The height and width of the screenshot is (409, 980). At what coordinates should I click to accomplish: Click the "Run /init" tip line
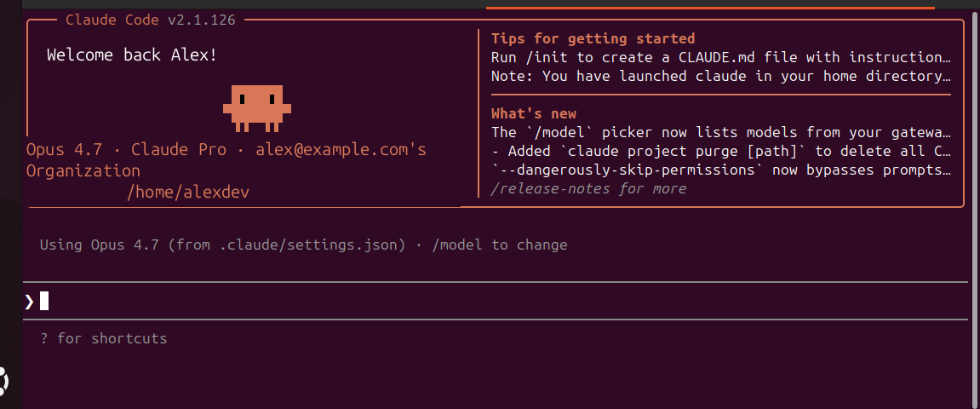point(721,58)
